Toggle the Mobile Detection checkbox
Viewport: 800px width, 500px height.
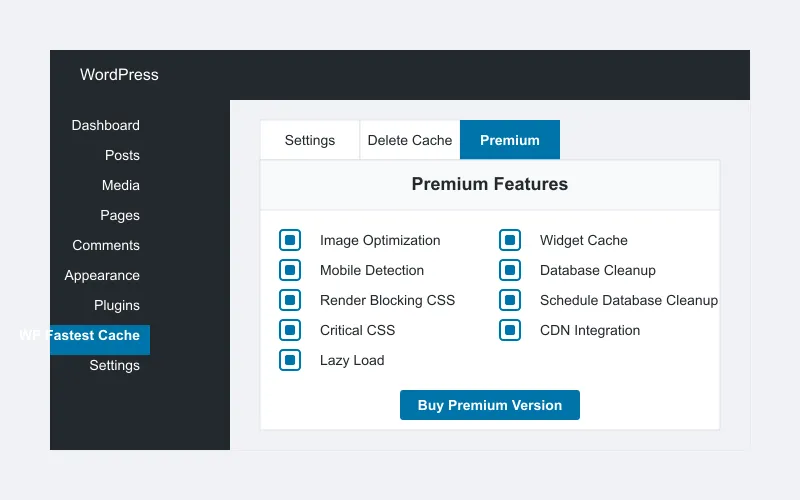290,270
